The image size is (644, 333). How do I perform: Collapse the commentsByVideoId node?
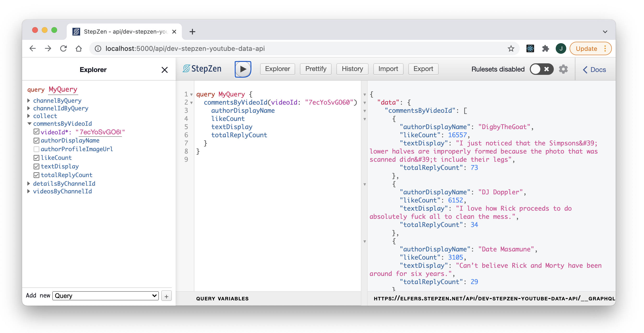(29, 124)
